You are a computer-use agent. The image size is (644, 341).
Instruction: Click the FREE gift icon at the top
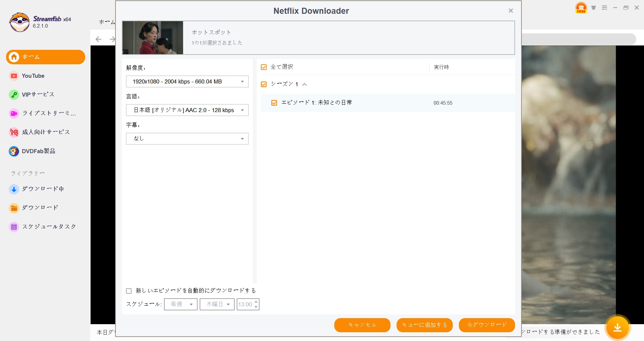click(581, 7)
